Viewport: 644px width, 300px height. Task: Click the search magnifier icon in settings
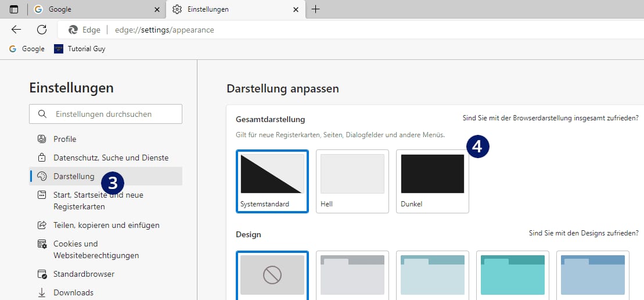[42, 115]
